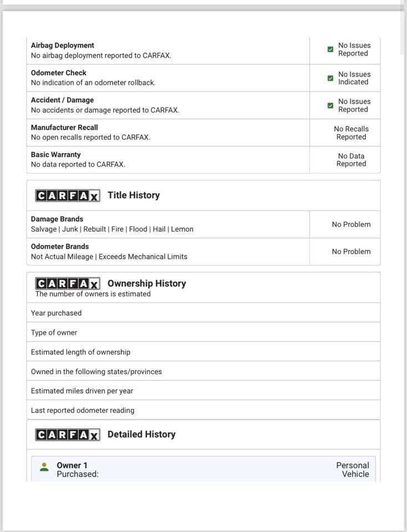This screenshot has height=532, width=407.
Task: Click the Accident / Damage green checkmark
Action: click(x=330, y=105)
